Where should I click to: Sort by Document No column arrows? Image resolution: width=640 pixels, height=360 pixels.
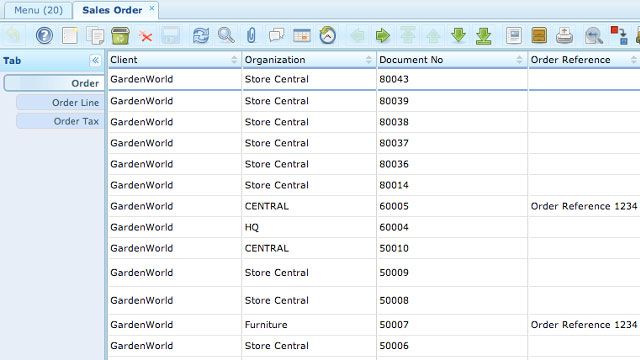(519, 60)
